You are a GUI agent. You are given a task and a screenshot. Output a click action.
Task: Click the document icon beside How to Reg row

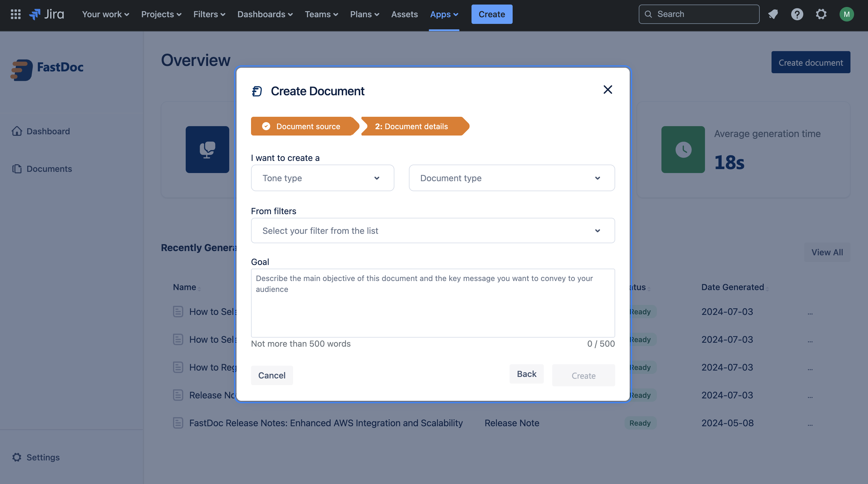pos(178,367)
